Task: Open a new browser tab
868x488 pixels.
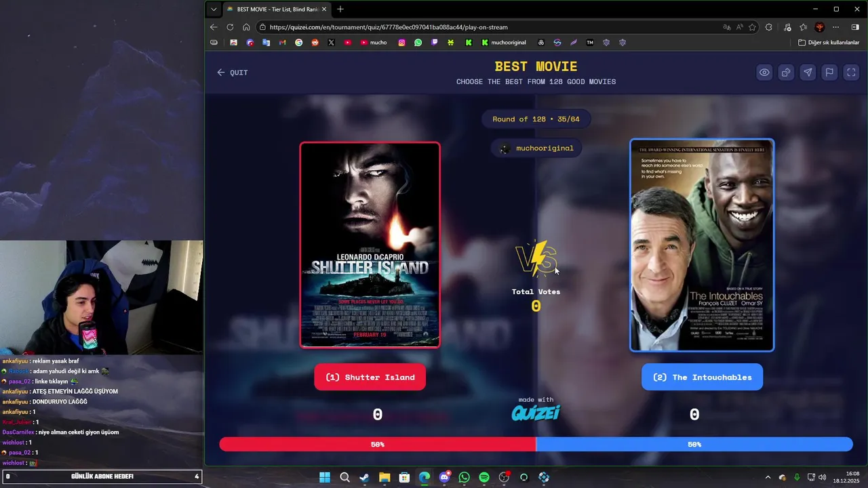Action: point(340,9)
